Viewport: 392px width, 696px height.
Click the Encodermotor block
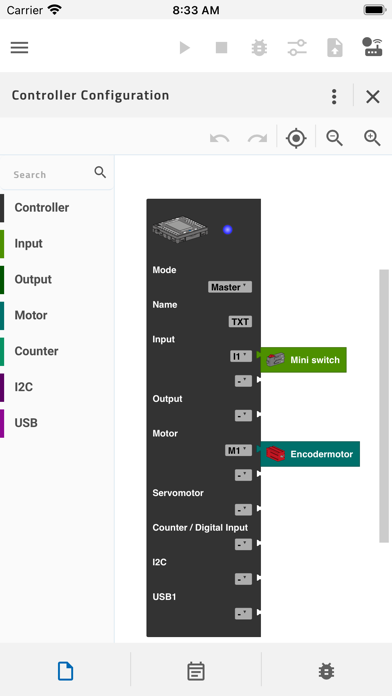(x=310, y=454)
